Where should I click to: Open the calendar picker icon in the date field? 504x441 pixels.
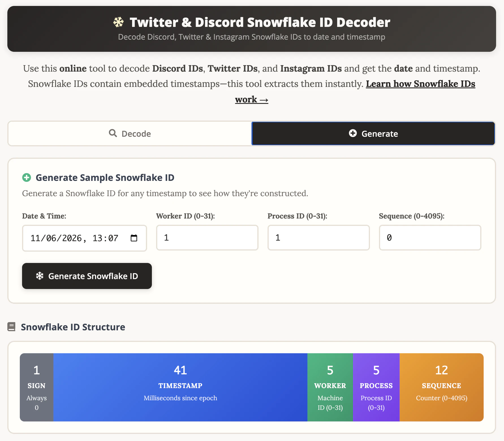click(134, 238)
